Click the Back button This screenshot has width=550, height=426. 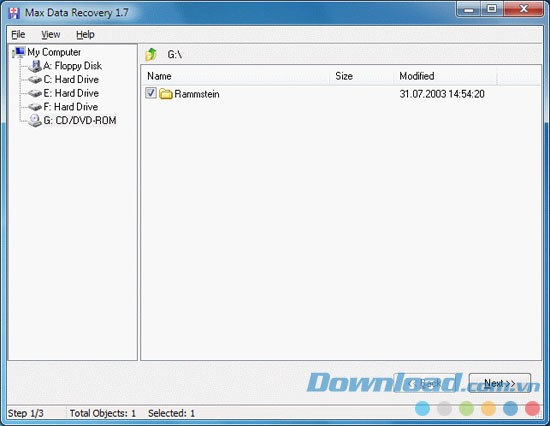click(425, 383)
